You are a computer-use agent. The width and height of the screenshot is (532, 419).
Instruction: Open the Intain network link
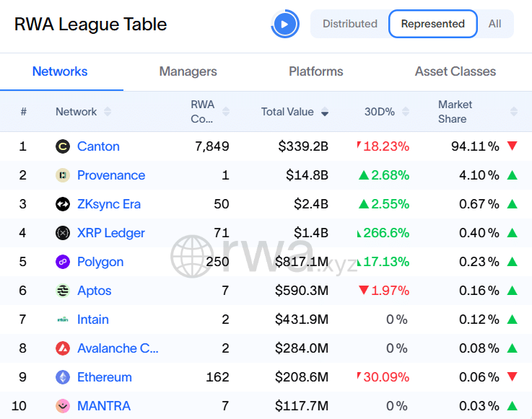click(93, 319)
